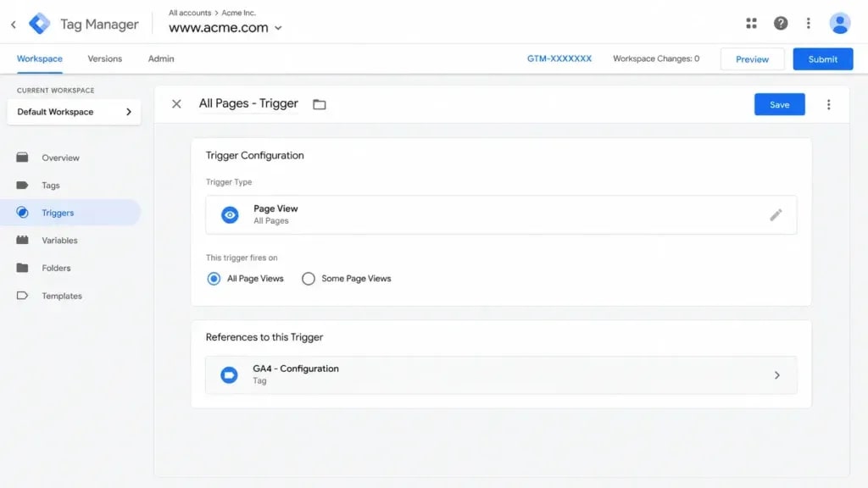Expand the Default Workspace selector
868x488 pixels.
pos(75,112)
